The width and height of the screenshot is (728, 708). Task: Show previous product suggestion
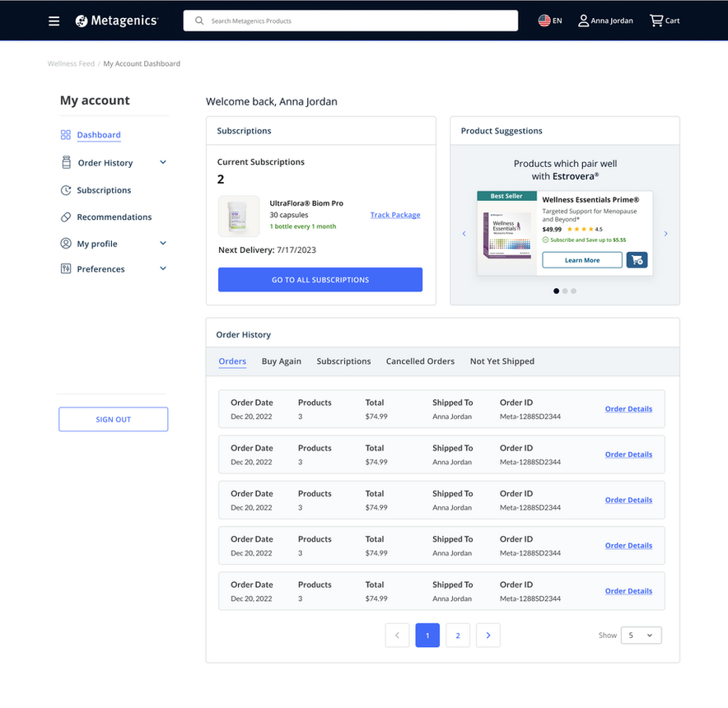pos(464,234)
